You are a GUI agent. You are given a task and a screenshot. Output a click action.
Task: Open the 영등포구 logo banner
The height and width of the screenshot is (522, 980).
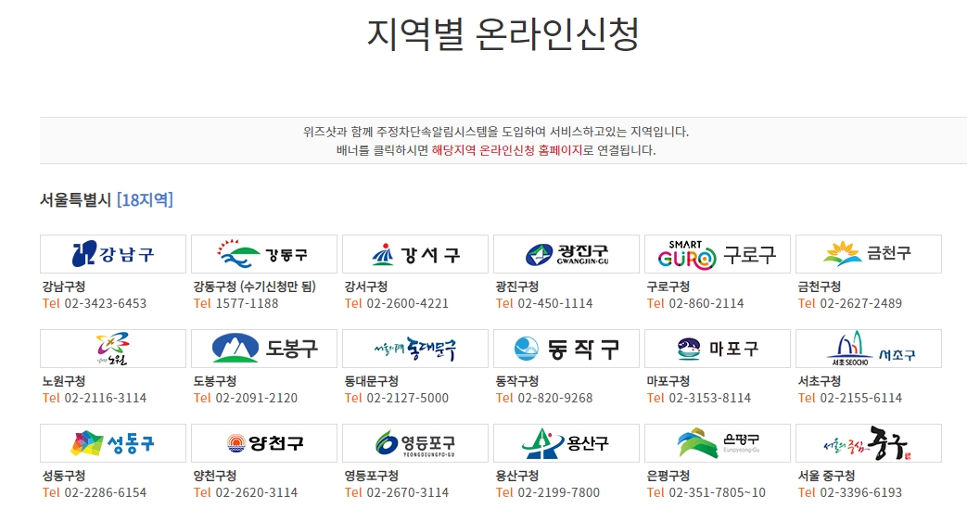pos(415,443)
